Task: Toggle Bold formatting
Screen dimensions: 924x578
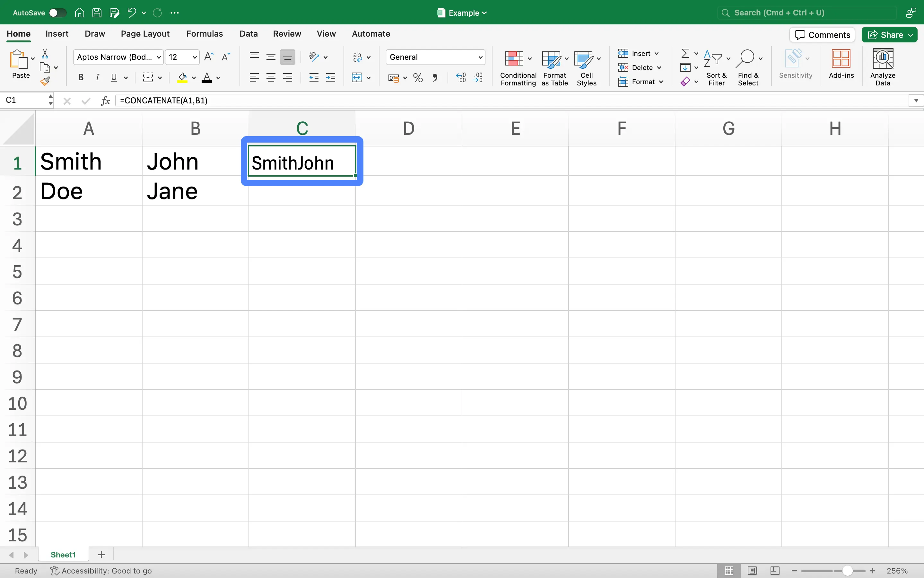Action: pyautogui.click(x=81, y=78)
